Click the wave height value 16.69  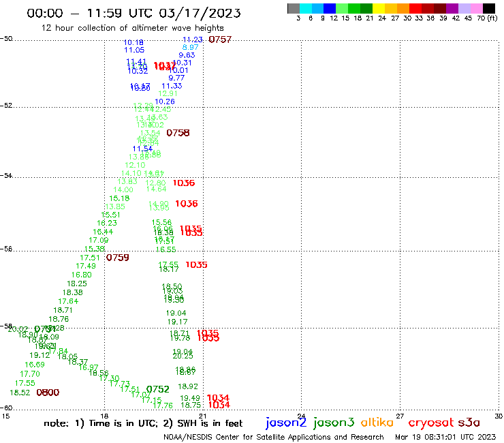(35, 365)
